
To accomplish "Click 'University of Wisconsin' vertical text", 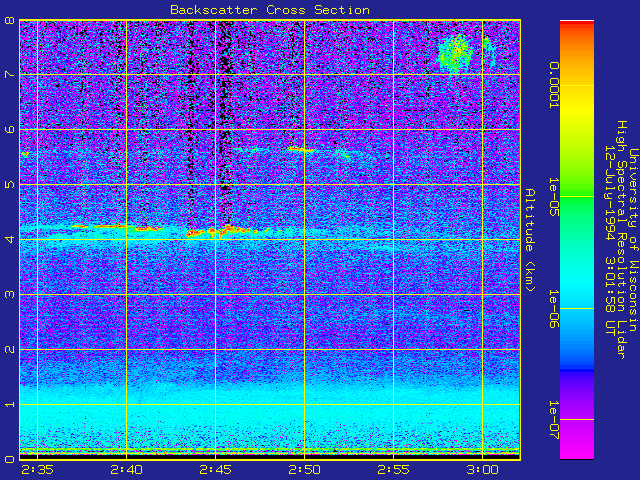I will click(633, 240).
